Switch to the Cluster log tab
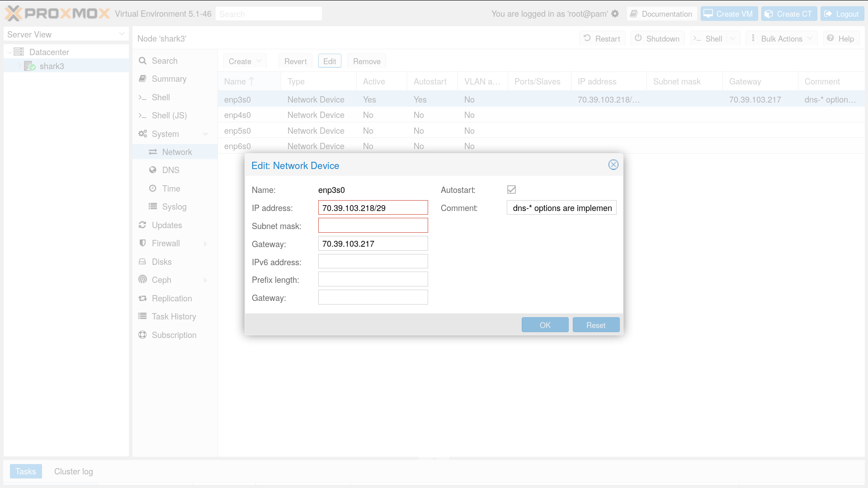The image size is (868, 488). click(73, 472)
